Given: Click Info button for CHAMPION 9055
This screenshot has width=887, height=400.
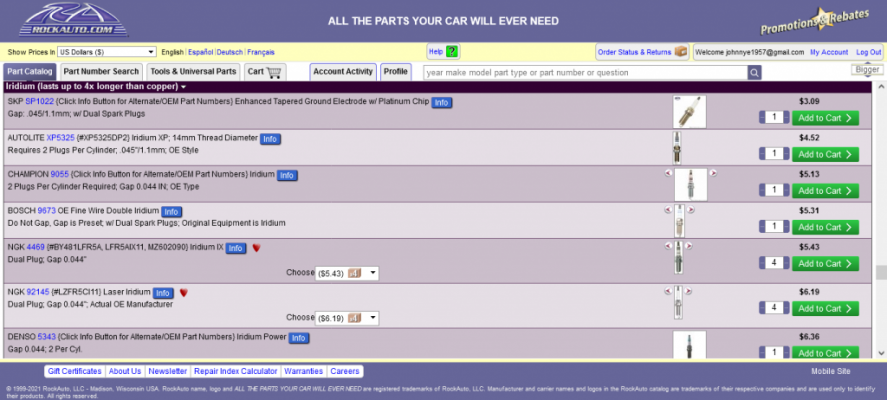Looking at the screenshot, I should tap(287, 175).
